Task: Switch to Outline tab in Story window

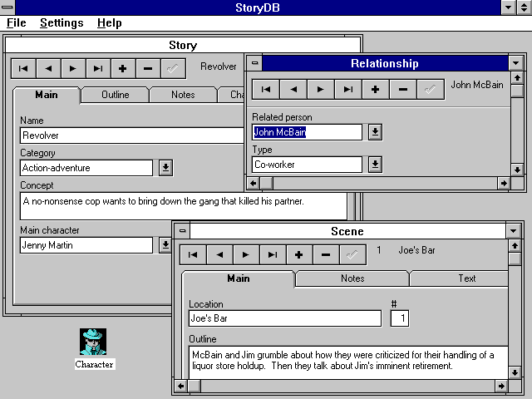Action: (x=115, y=95)
